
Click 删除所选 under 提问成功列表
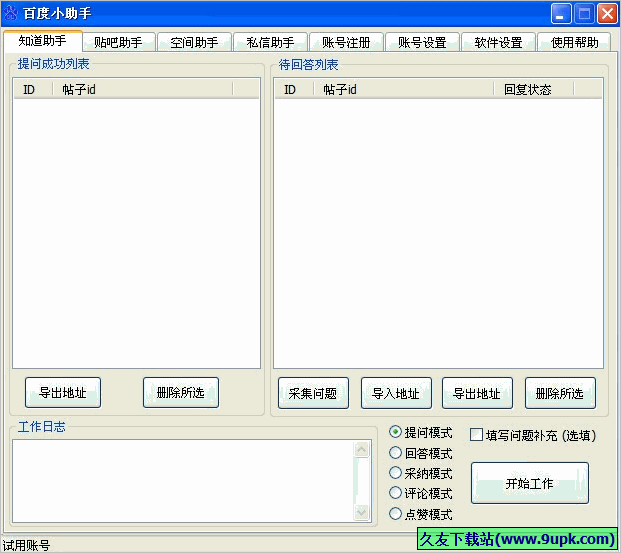click(181, 393)
